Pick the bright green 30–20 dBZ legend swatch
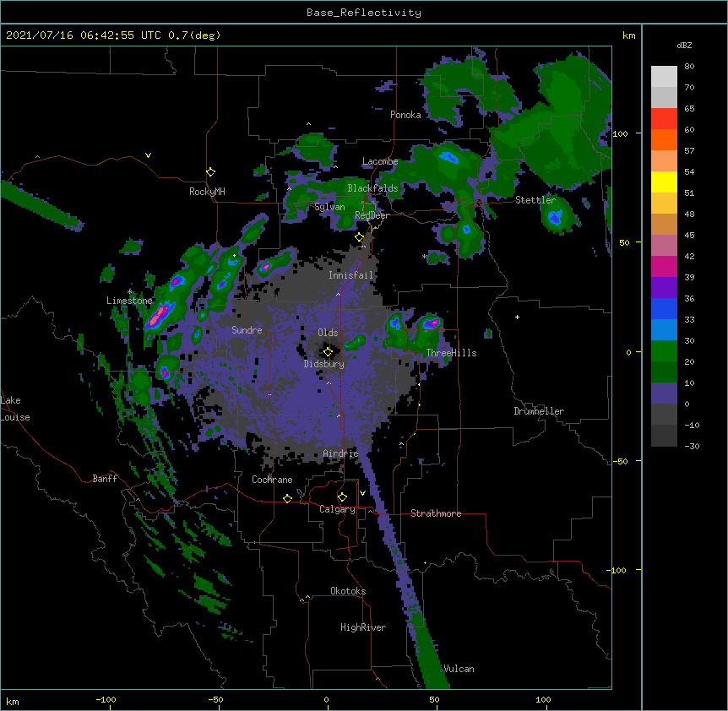The width and height of the screenshot is (728, 711). [664, 351]
